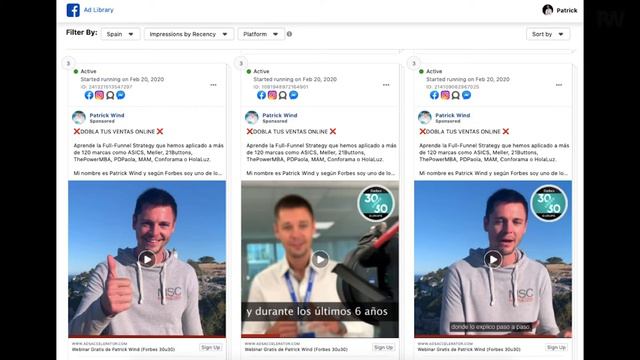
Task: Play the video with 'y durante los últimos 6 años' subtitle
Action: pyautogui.click(x=320, y=259)
